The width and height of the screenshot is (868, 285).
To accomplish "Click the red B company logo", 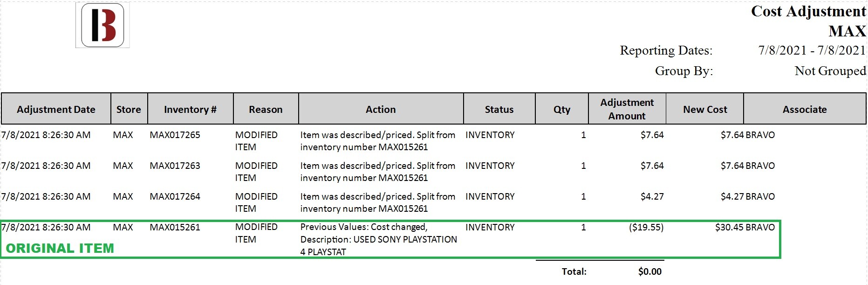I will click(x=103, y=25).
